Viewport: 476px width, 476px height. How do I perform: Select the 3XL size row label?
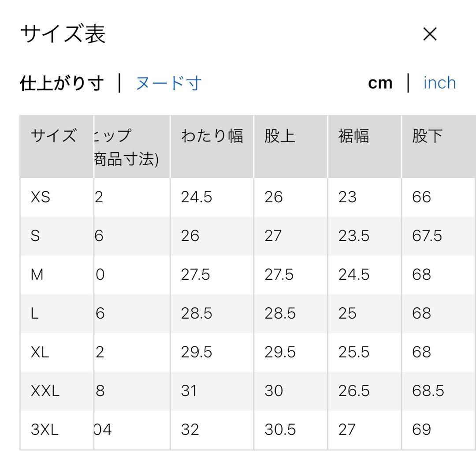pyautogui.click(x=45, y=429)
